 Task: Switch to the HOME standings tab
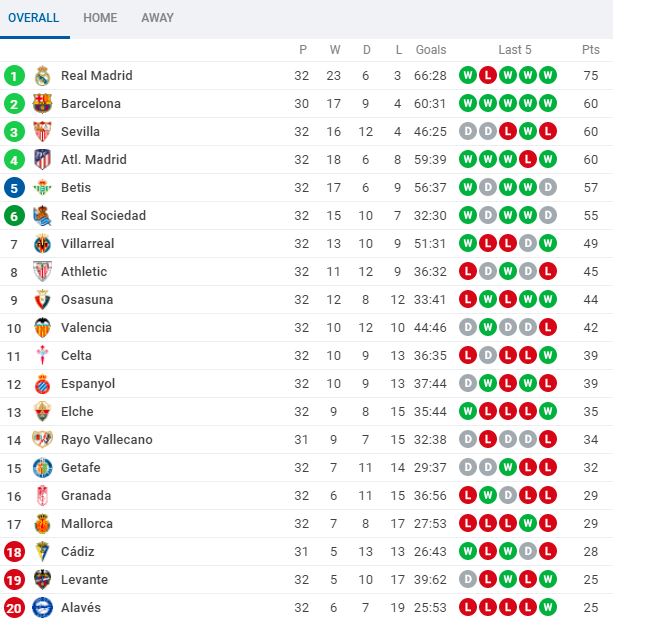100,18
